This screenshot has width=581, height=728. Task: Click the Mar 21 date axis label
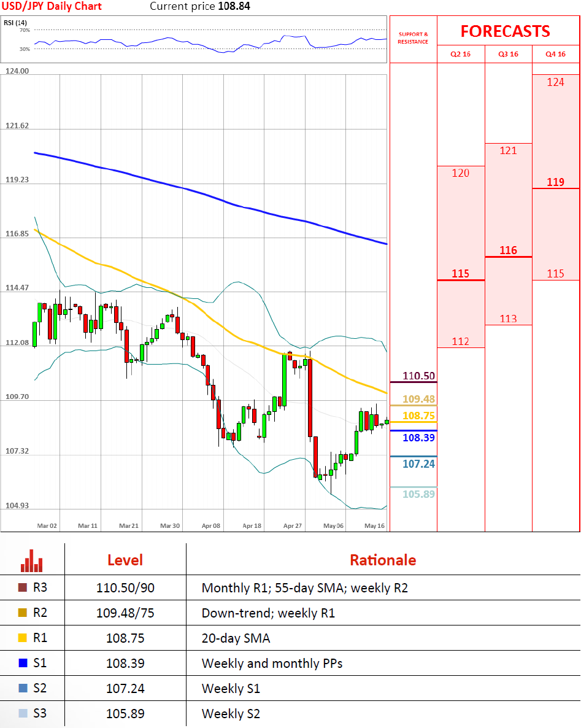pos(129,525)
